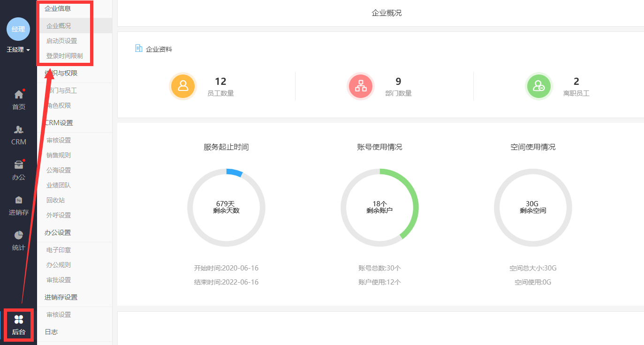The height and width of the screenshot is (345, 644).
Task: Open 审核设置 under CRM设置
Action: (59, 140)
